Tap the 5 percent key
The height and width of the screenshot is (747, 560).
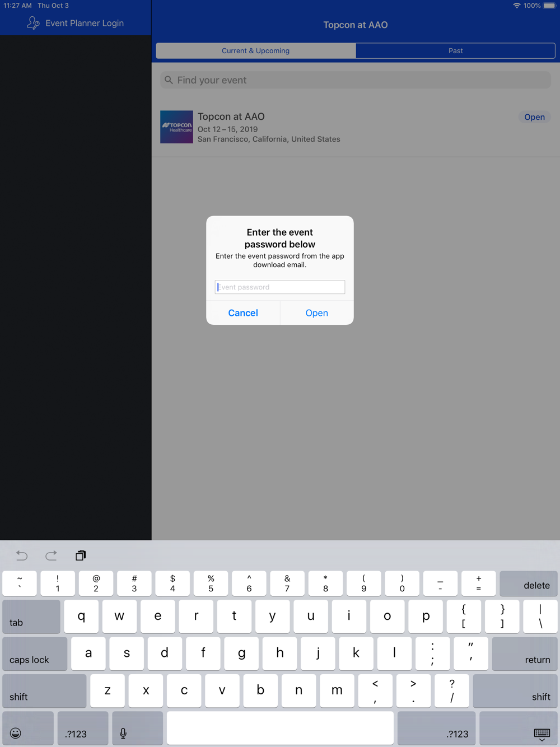tap(211, 583)
